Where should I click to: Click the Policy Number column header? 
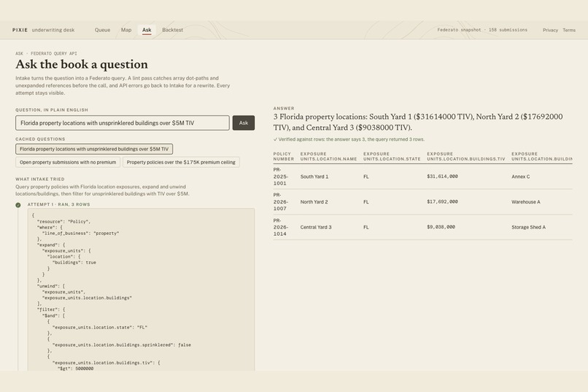(284, 156)
